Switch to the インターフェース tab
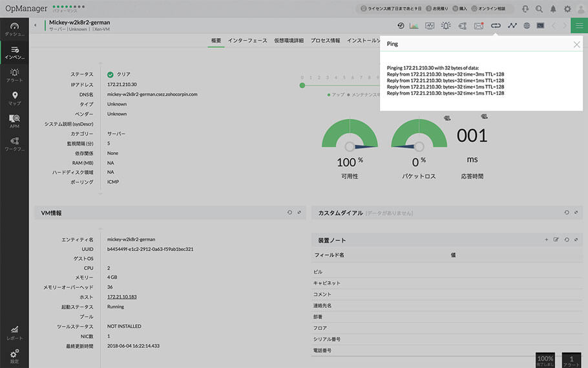Viewport: 588px width, 368px height. (247, 40)
